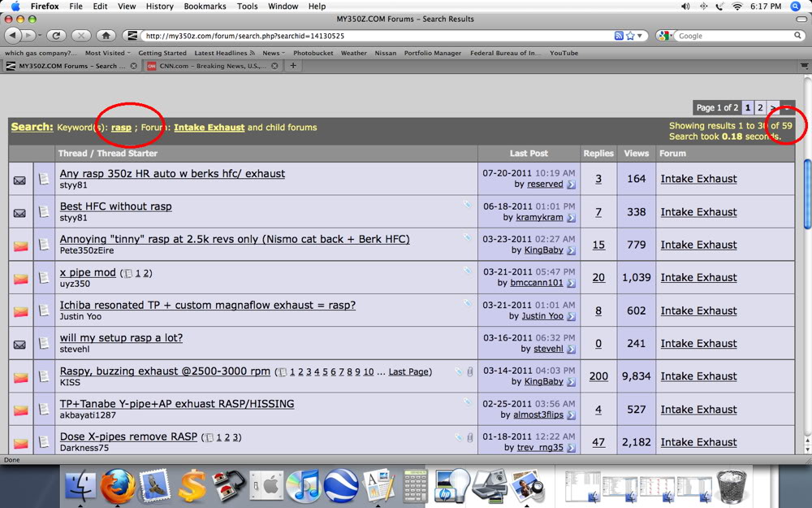The height and width of the screenshot is (508, 812).
Task: Click the volume icon in menu bar
Action: point(685,7)
